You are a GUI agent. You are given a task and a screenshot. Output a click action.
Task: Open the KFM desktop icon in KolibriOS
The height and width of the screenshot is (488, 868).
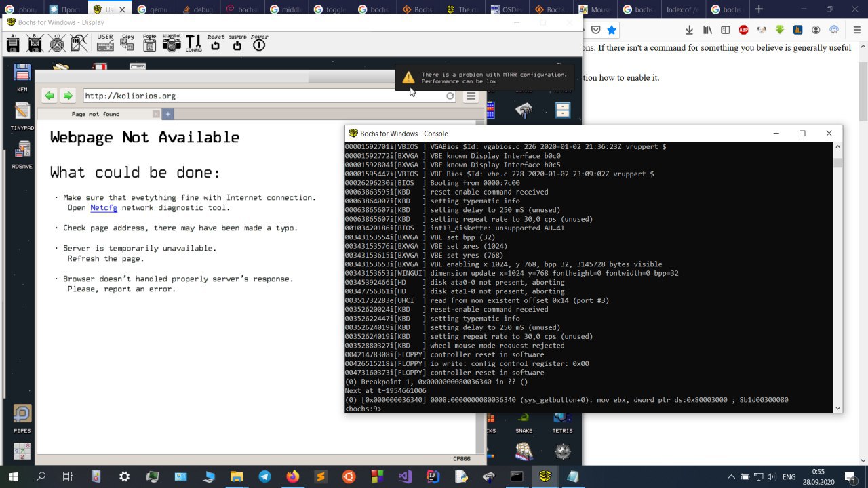pos(22,78)
